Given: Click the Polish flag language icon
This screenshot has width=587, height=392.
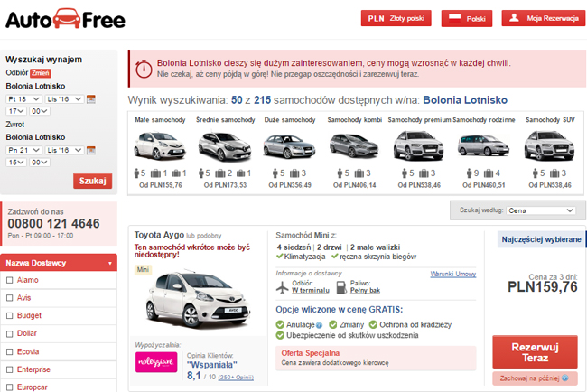Looking at the screenshot, I should tap(454, 18).
